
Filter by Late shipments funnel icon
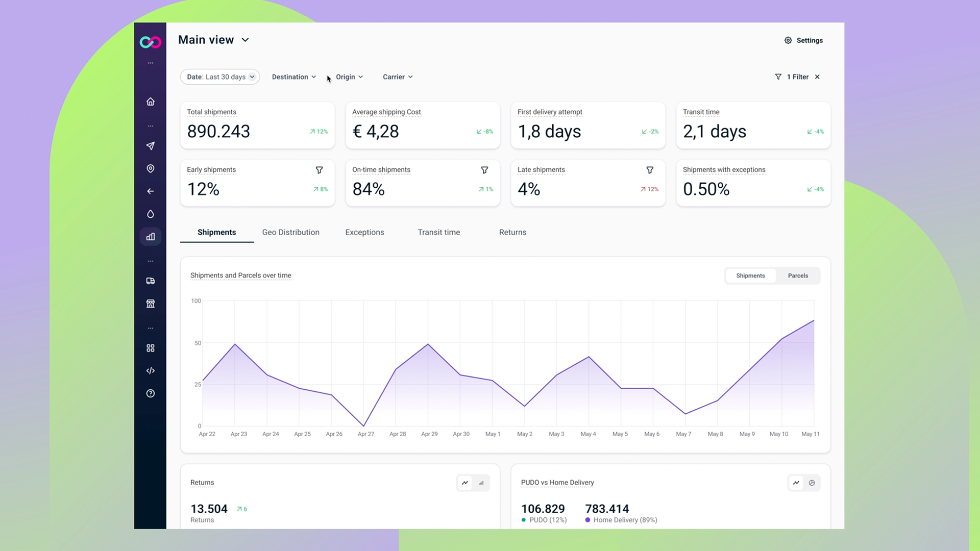(650, 170)
